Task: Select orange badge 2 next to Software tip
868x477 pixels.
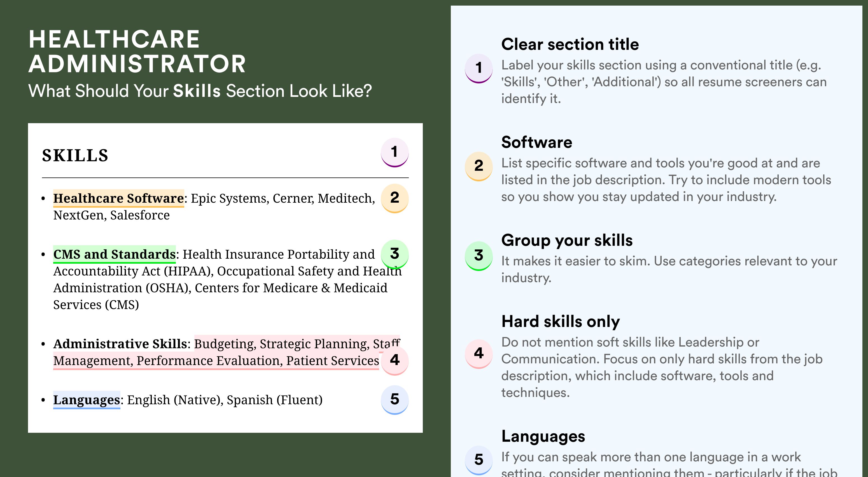Action: click(479, 166)
